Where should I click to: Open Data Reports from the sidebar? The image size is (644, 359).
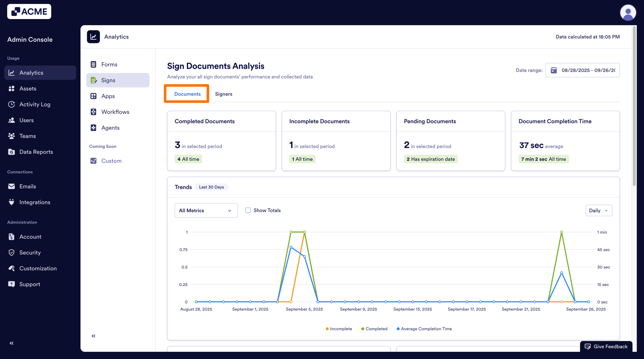click(36, 152)
